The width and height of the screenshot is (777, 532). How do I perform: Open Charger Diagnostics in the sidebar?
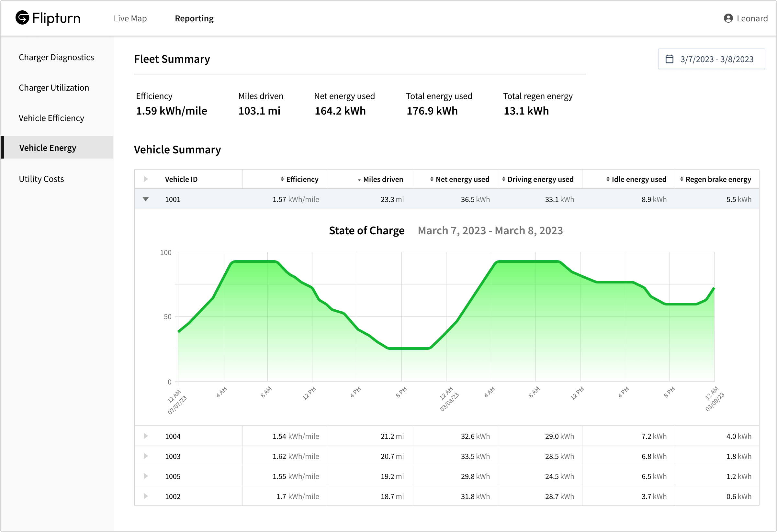(56, 58)
